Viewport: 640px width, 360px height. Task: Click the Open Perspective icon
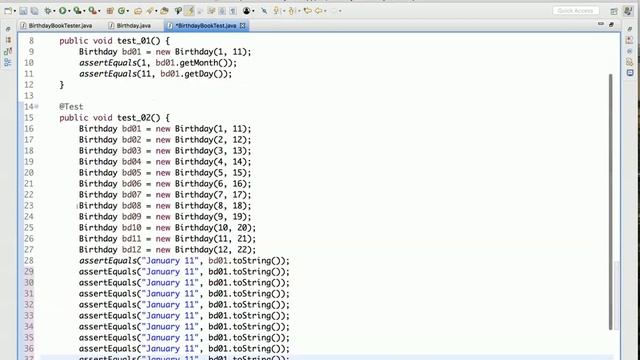click(614, 11)
